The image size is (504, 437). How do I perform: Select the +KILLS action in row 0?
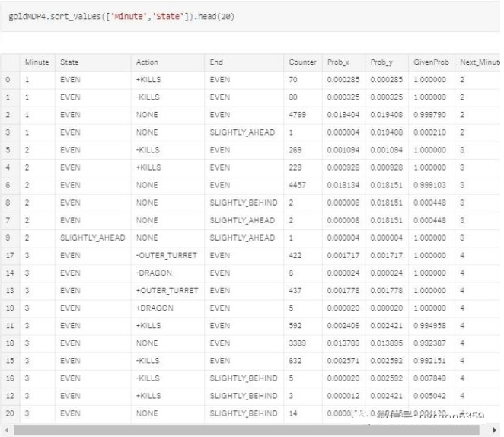point(148,80)
